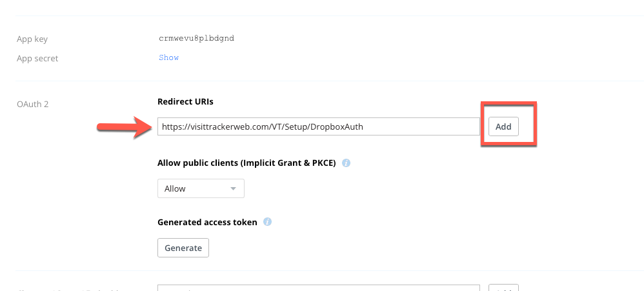The height and width of the screenshot is (291, 644).
Task: Open info icon beside Generated access token
Action: coord(267,222)
